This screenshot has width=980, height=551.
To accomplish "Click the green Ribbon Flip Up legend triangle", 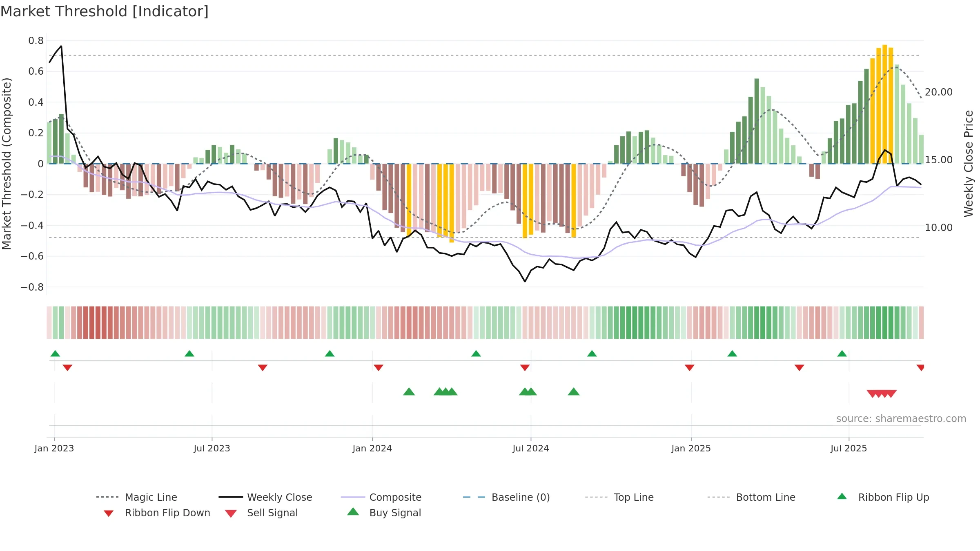I will pyautogui.click(x=842, y=496).
